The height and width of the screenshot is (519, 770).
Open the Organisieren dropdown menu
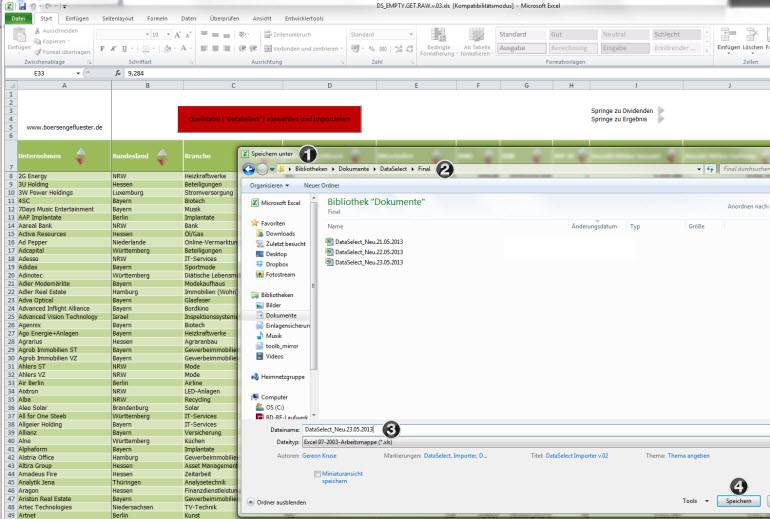[x=269, y=186]
